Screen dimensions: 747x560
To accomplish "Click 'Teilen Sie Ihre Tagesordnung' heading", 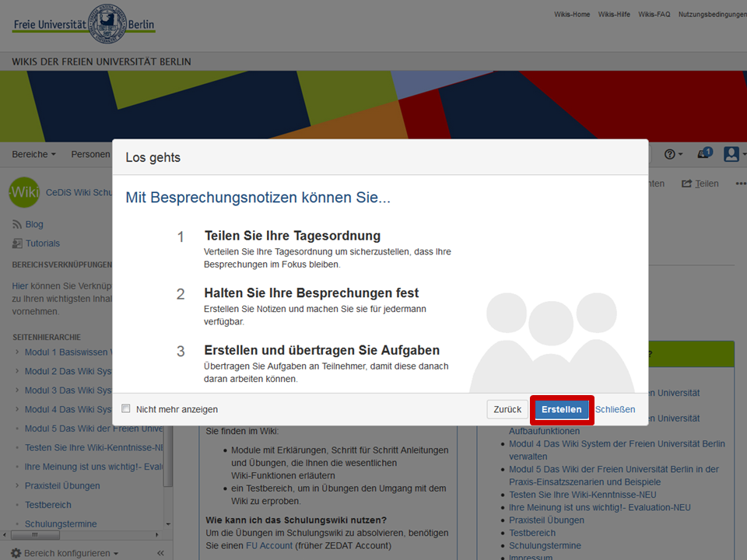I will coord(293,236).
